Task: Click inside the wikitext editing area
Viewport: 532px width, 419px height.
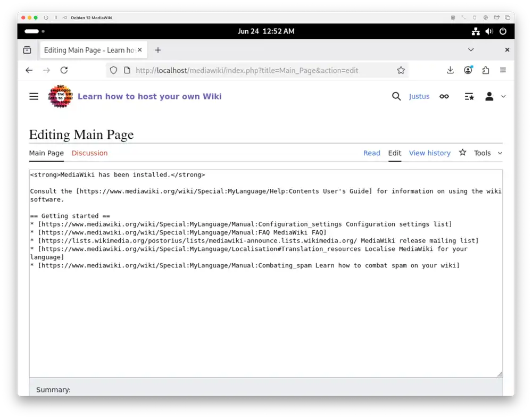Action: click(265, 273)
